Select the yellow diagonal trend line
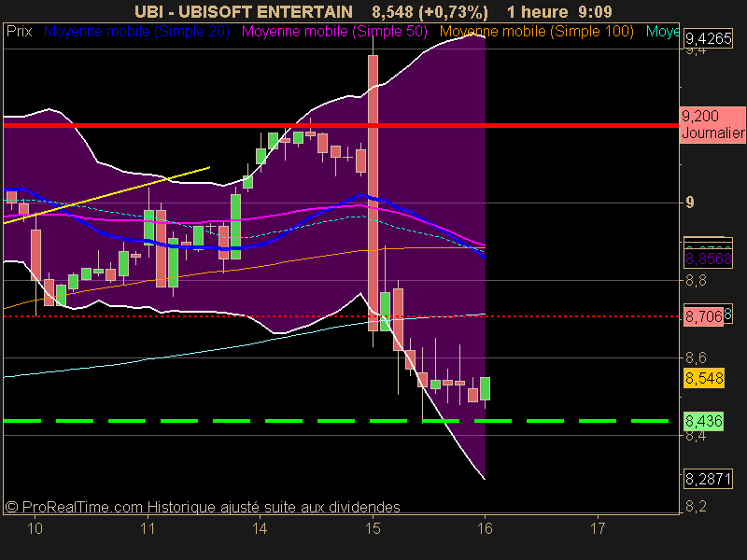This screenshot has width=747, height=560. click(106, 195)
